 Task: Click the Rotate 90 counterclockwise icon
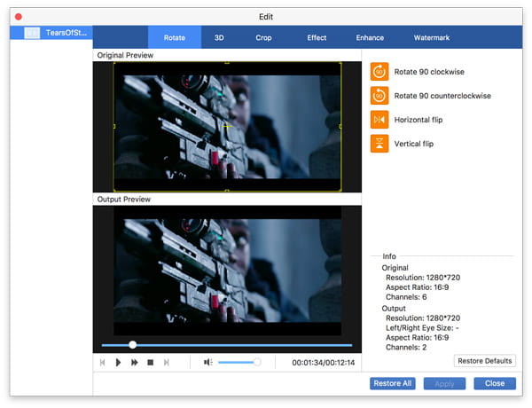379,96
